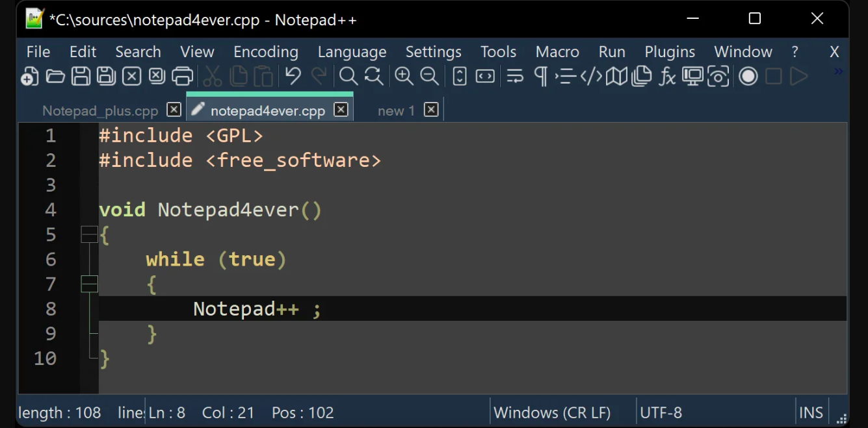Close the notepad4ever.cpp tab
The width and height of the screenshot is (868, 428).
(341, 110)
